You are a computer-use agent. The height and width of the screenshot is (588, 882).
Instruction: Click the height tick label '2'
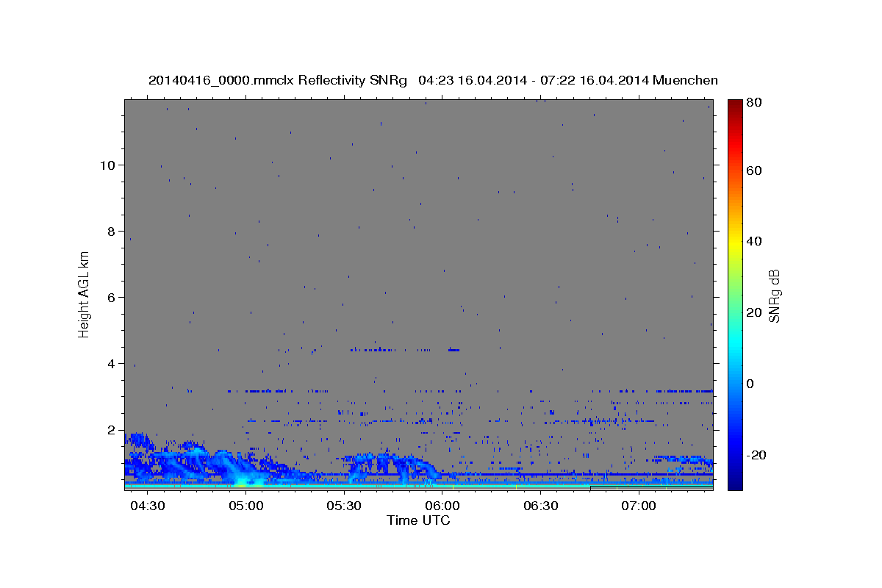coord(110,429)
